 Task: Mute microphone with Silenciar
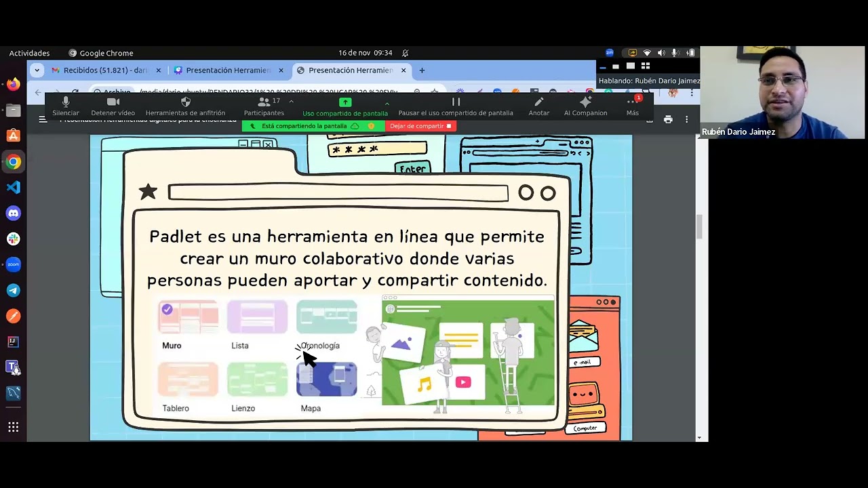[66, 106]
